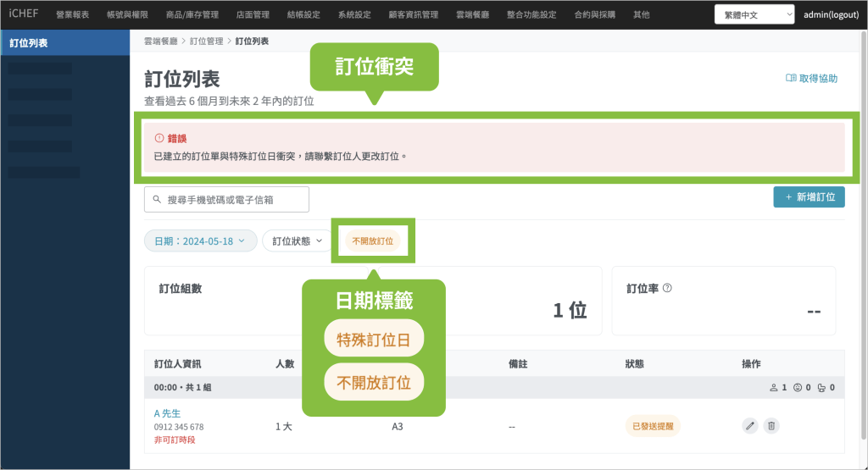Open the 店面管理 menu
Image resolution: width=868 pixels, height=470 pixels.
252,14
